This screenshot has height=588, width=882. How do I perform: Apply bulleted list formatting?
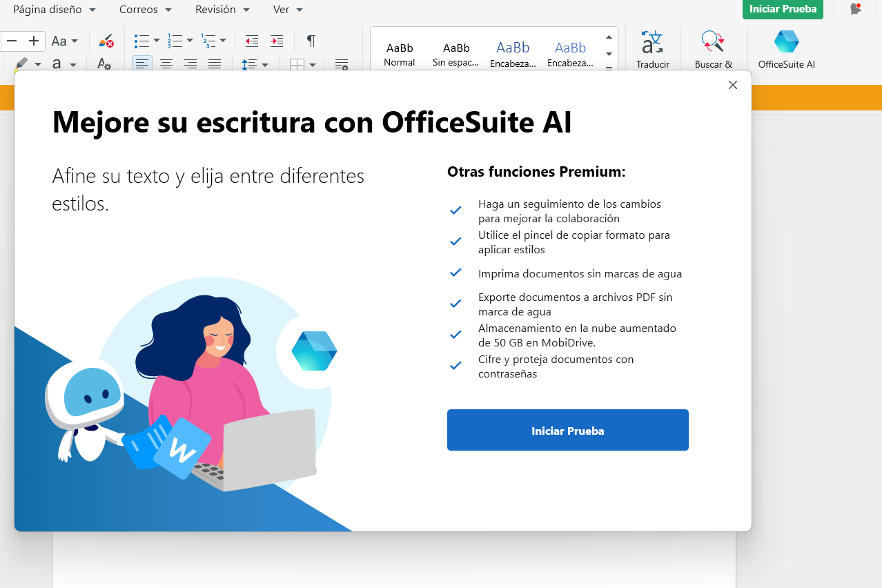point(141,41)
